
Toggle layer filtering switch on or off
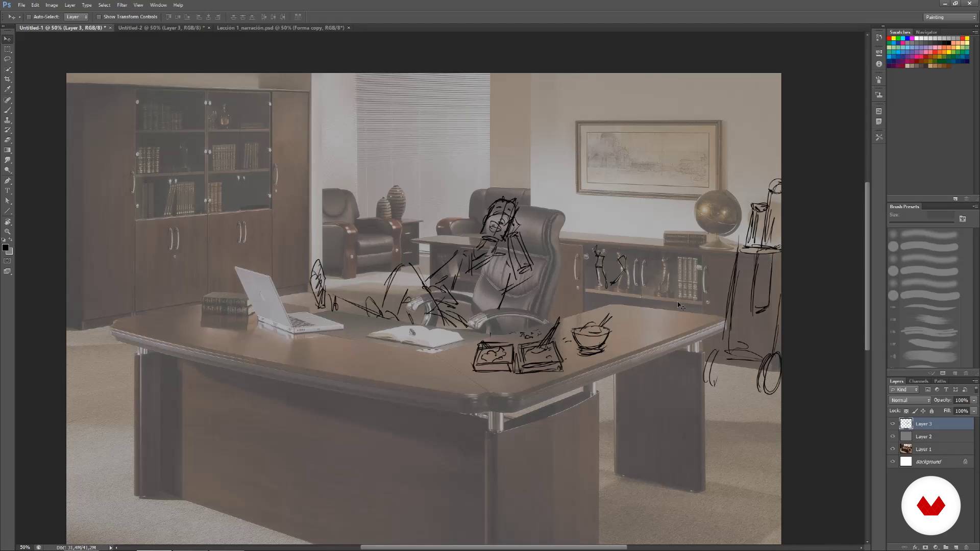tap(975, 390)
